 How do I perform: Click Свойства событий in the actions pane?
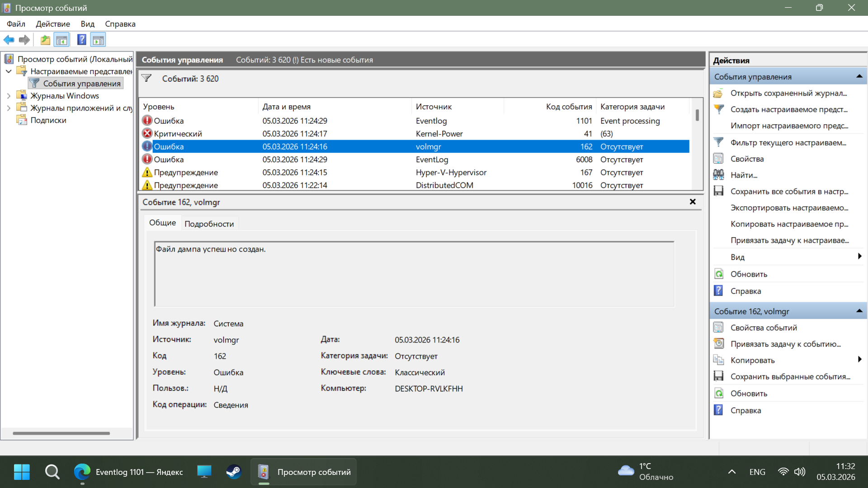point(763,328)
